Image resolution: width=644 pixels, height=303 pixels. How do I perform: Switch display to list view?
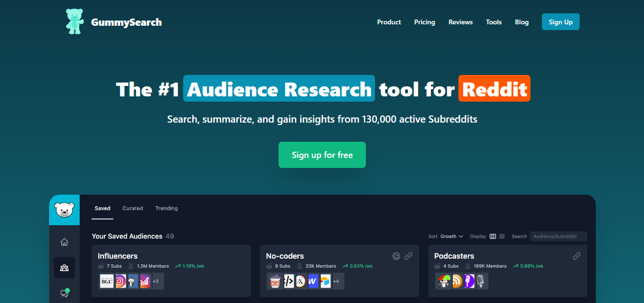pyautogui.click(x=502, y=236)
